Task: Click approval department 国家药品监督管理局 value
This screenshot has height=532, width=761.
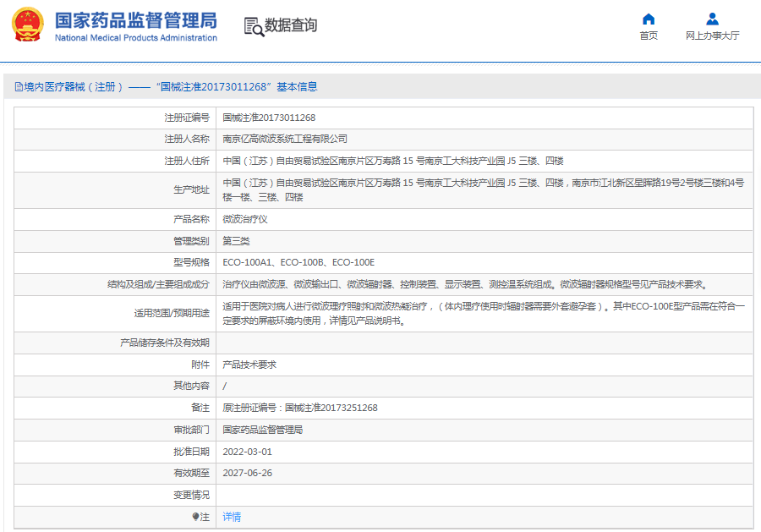Action: [x=263, y=430]
